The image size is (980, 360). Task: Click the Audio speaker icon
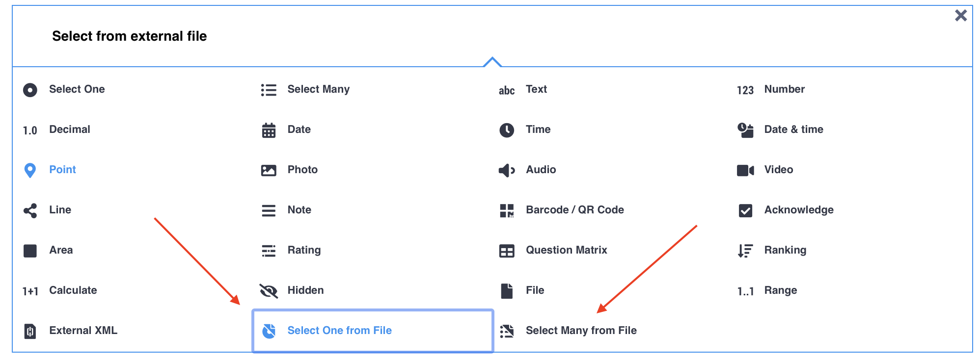(x=507, y=170)
